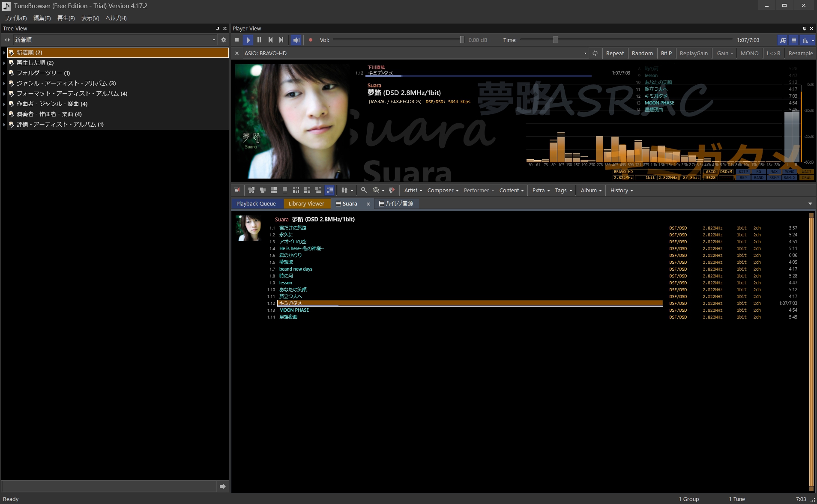The height and width of the screenshot is (504, 817).
Task: Switch to the ハイレゾ音源 tab
Action: pos(396,203)
